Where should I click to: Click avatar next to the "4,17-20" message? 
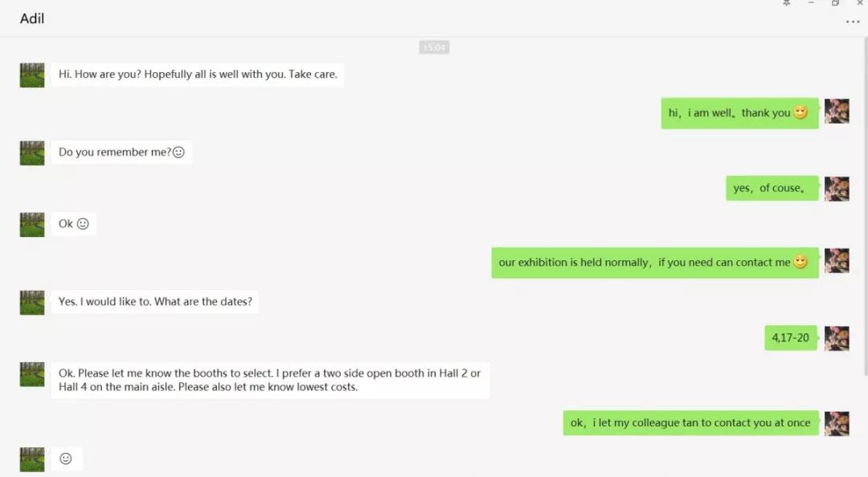837,338
